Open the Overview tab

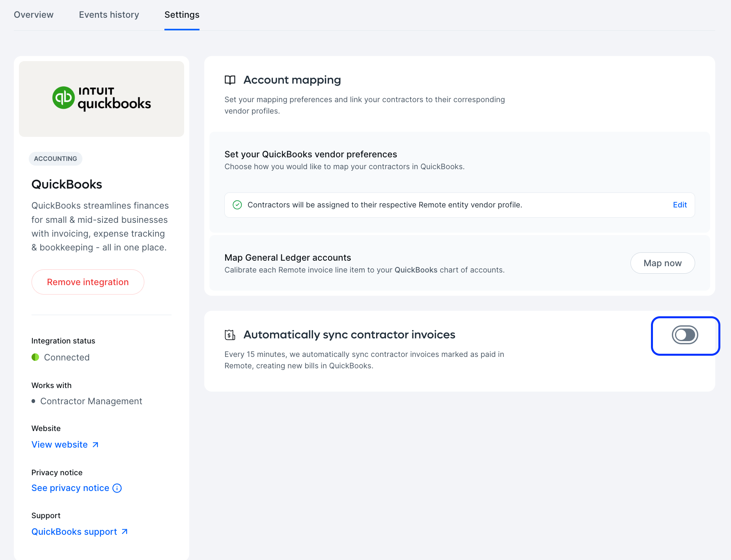pos(34,15)
